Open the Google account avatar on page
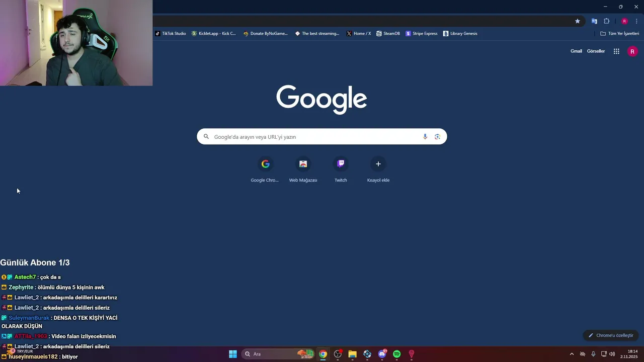The image size is (644, 362). pos(632,51)
